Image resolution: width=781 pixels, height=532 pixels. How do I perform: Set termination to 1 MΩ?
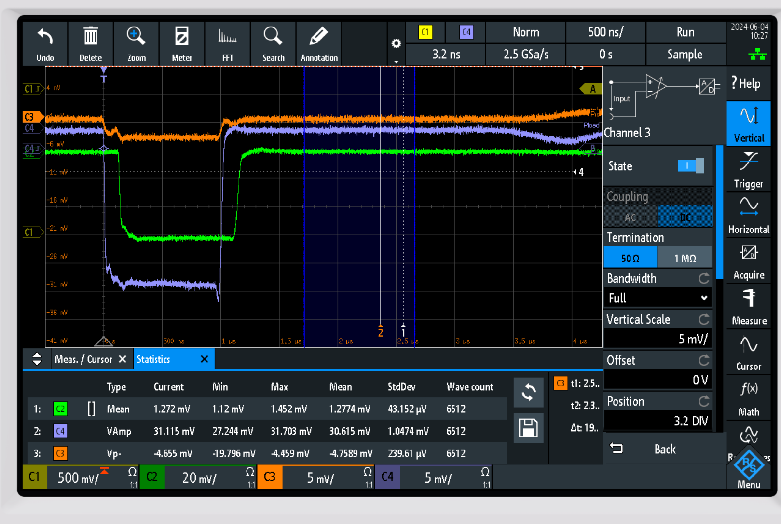pos(685,258)
